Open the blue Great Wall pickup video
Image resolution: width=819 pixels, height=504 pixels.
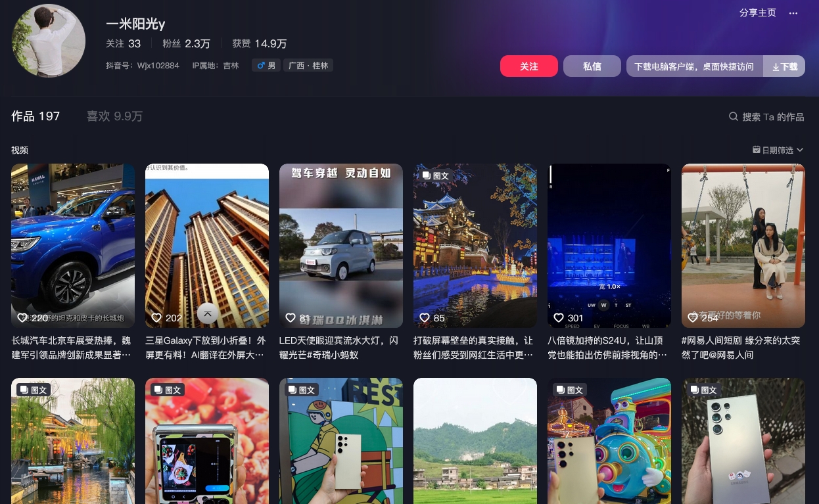pos(73,246)
